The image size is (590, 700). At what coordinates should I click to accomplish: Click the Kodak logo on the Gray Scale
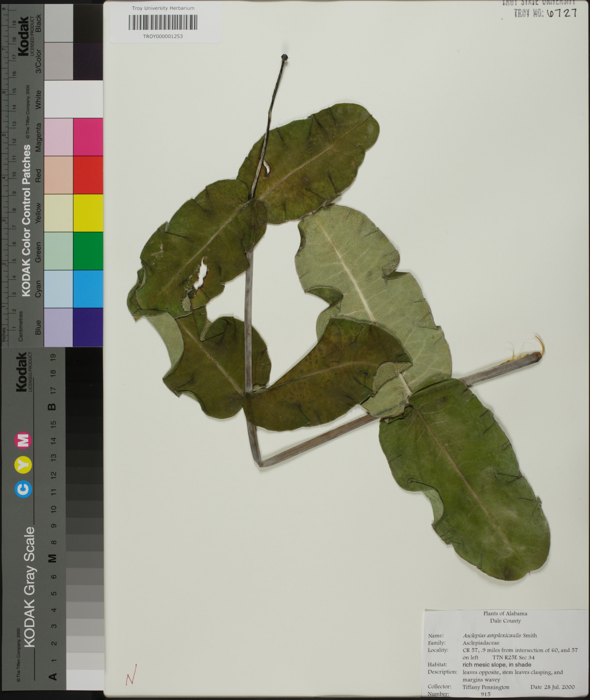pyautogui.click(x=22, y=372)
